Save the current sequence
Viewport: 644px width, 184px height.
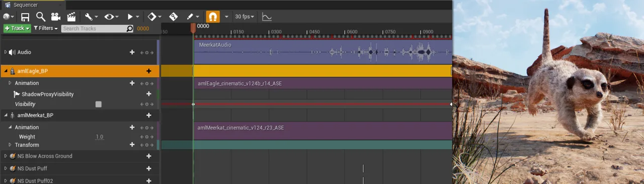pos(25,17)
